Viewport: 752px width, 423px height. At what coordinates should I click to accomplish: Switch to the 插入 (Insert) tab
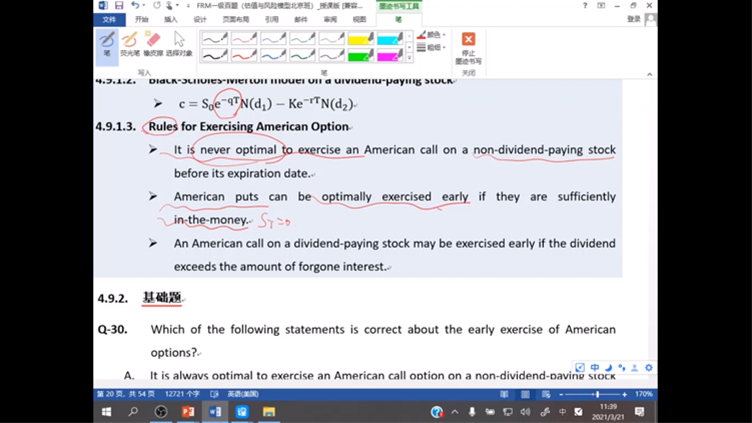pos(171,19)
